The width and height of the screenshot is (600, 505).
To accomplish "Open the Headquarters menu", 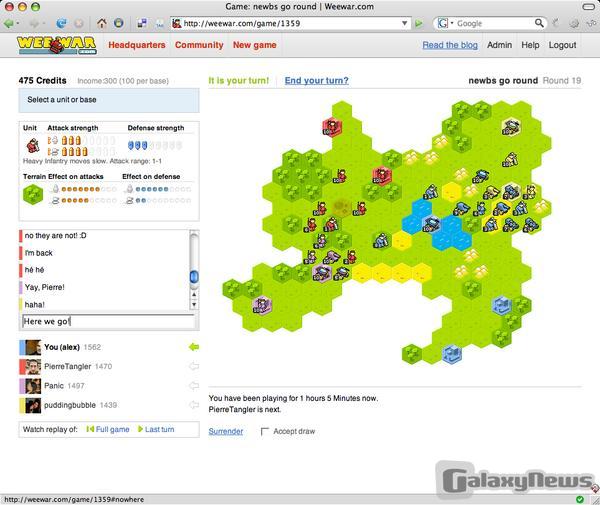I will coord(136,45).
